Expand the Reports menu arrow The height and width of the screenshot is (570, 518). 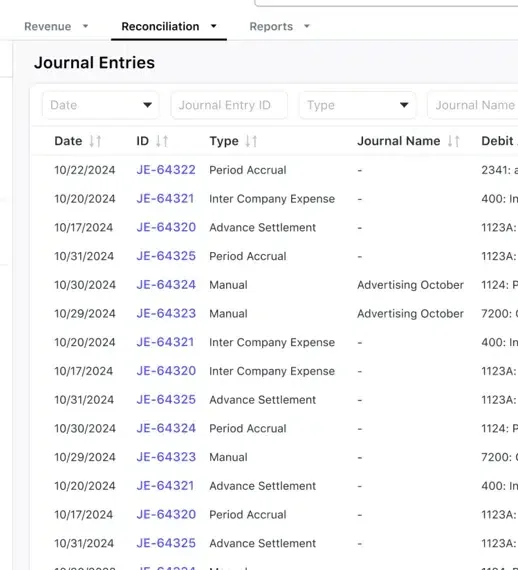coord(307,26)
